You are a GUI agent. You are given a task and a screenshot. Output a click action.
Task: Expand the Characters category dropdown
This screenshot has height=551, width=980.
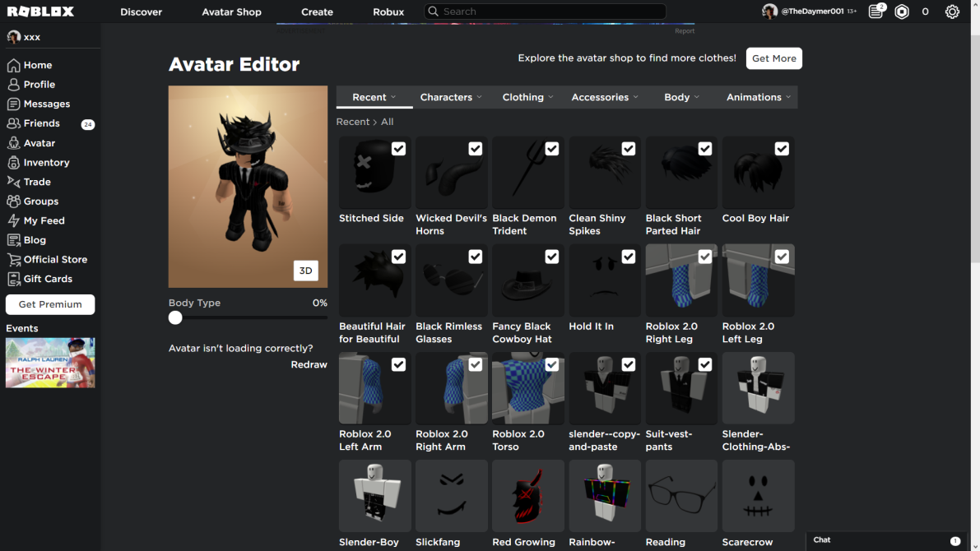(x=451, y=97)
